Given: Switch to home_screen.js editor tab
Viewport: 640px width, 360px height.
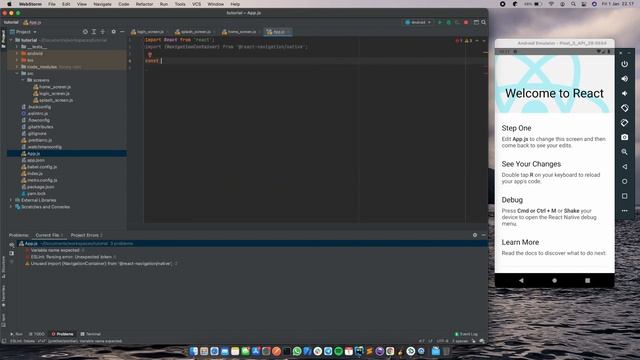Looking at the screenshot, I should click(x=240, y=32).
